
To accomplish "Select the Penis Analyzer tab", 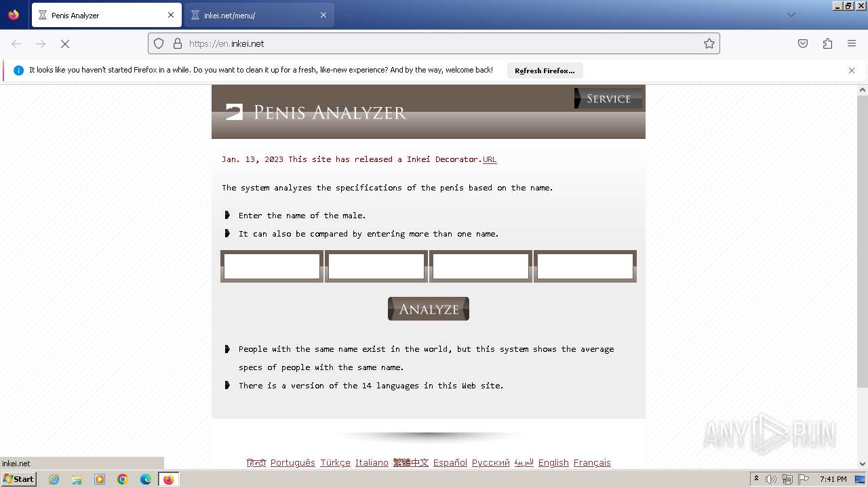I will click(x=106, y=15).
